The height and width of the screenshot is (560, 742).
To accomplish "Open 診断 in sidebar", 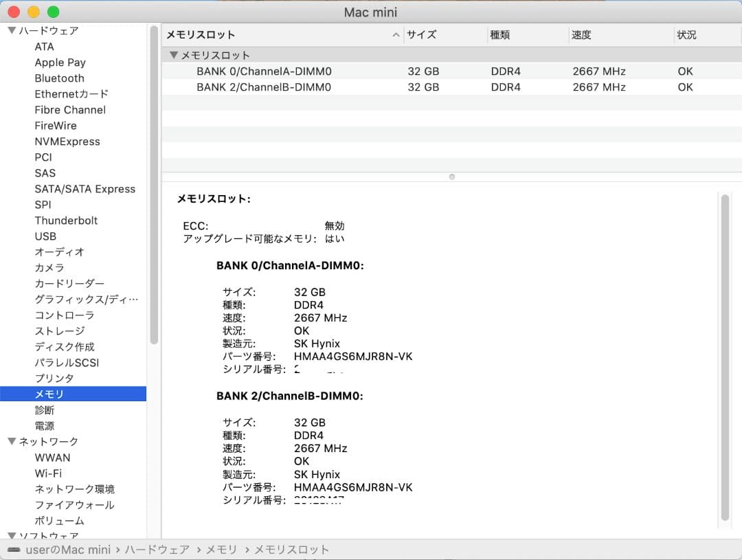I will [x=45, y=410].
